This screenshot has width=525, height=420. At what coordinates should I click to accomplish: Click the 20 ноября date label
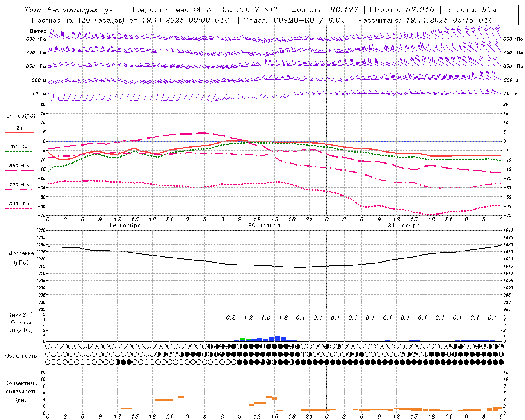pyautogui.click(x=264, y=226)
